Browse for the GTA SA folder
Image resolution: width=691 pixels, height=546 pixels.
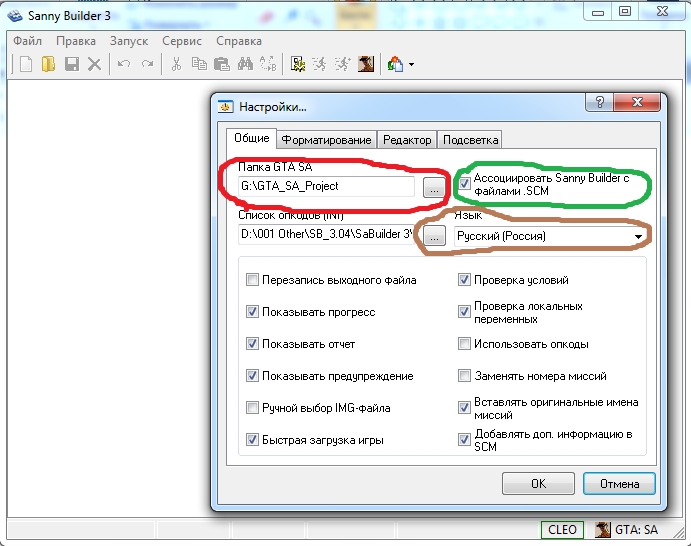[x=433, y=186]
